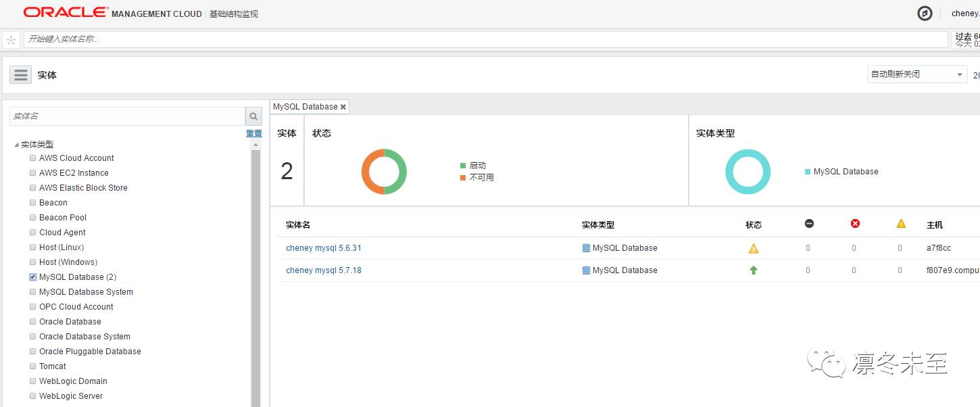Uncheck the MySQL Database (2) checkbox
Screen dimensions: 980x407
coord(32,277)
